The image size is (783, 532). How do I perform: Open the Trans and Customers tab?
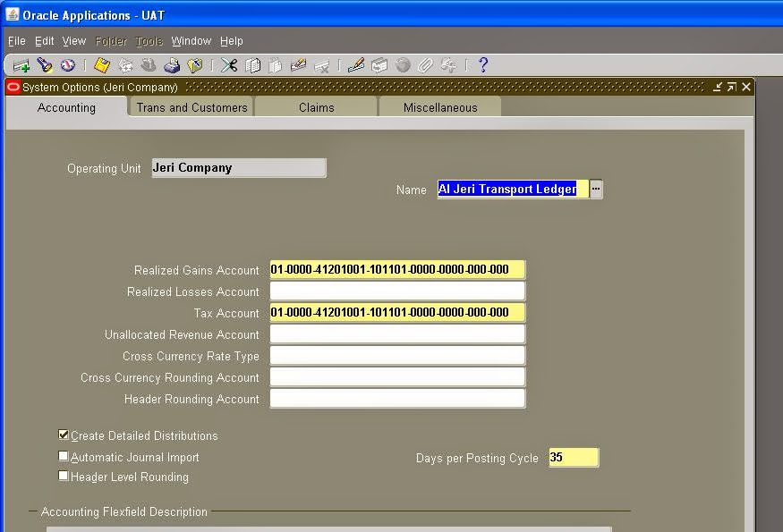pyautogui.click(x=191, y=106)
